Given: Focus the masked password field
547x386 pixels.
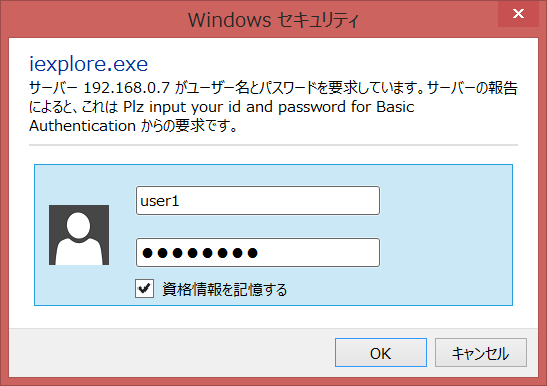Looking at the screenshot, I should coord(258,253).
